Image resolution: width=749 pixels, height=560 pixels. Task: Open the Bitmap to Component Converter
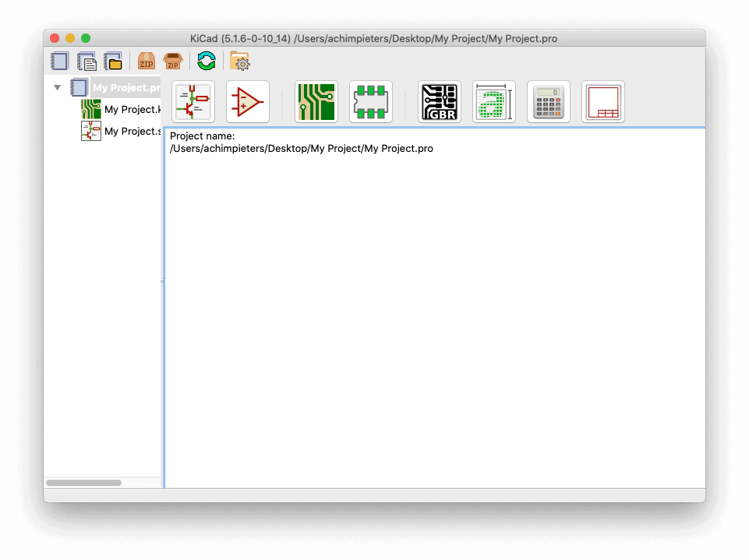(x=494, y=102)
